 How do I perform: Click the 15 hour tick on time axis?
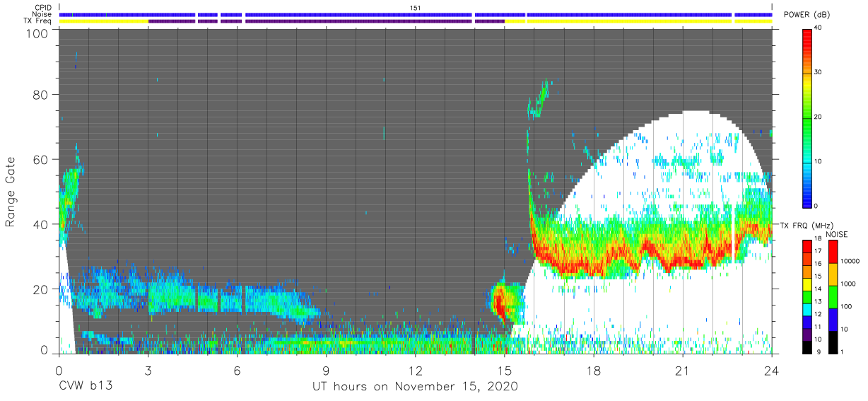pos(505,369)
